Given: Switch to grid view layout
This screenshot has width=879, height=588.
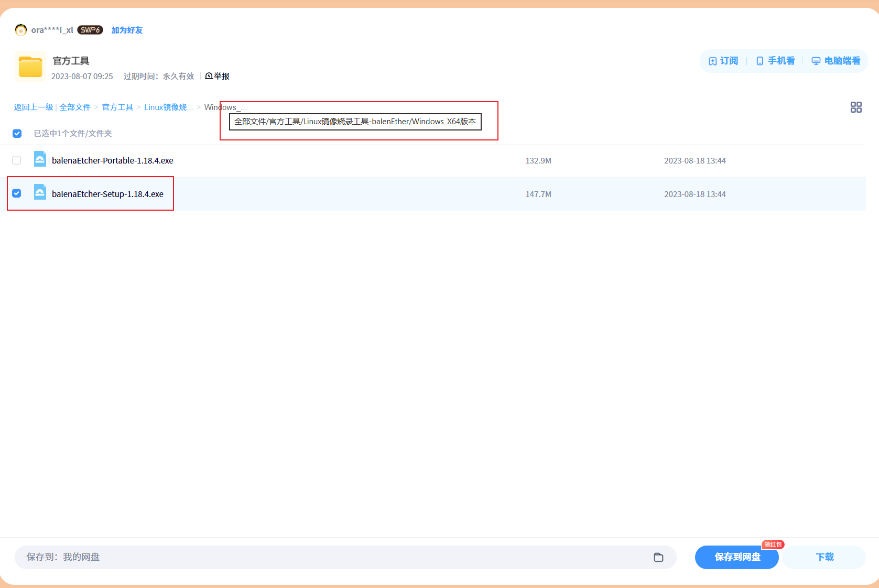Looking at the screenshot, I should tap(856, 107).
